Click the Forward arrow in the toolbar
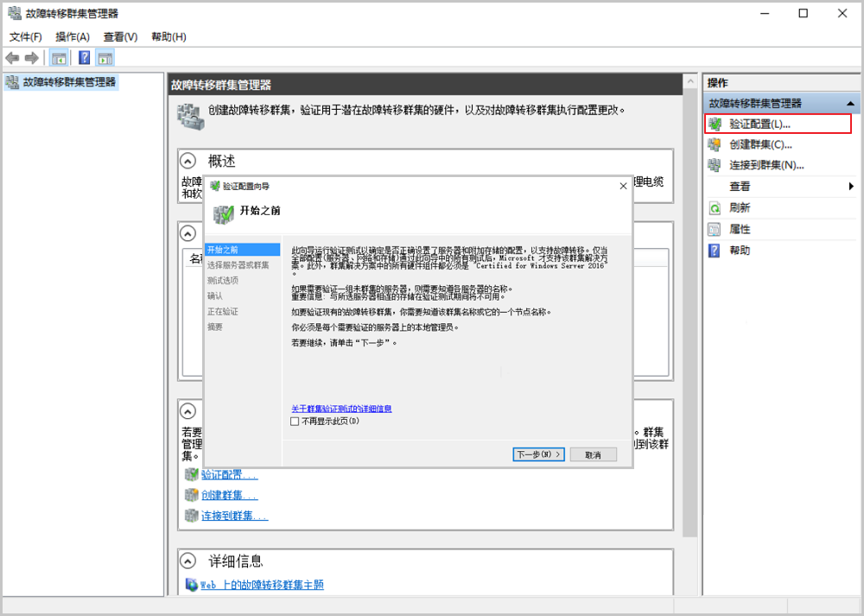Viewport: 864px width, 616px height. click(x=31, y=58)
